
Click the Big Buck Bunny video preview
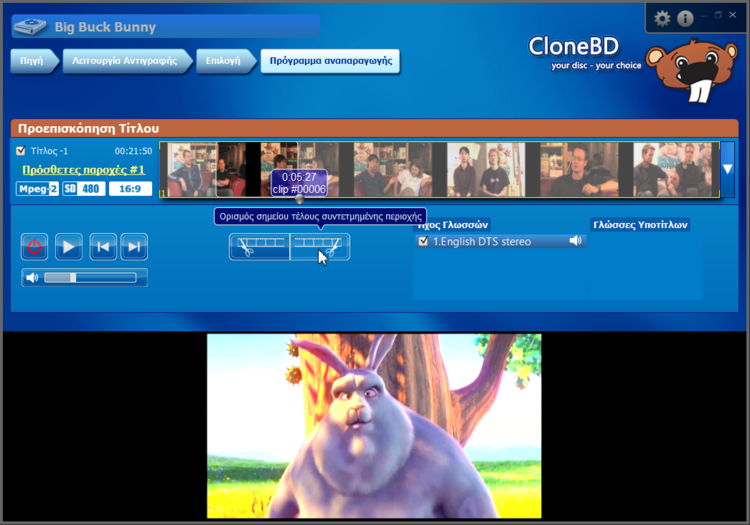click(x=374, y=426)
